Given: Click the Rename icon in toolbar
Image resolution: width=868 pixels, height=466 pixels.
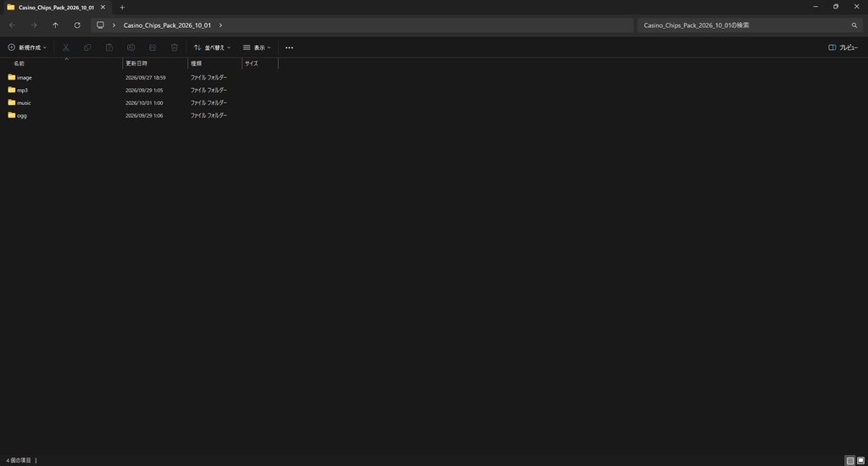Looking at the screenshot, I should coord(131,47).
